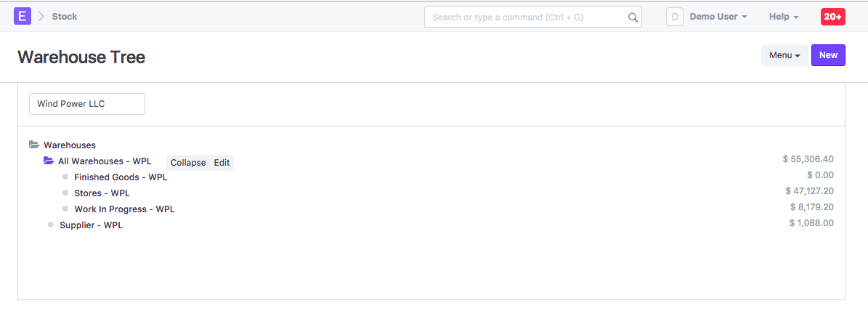
Task: Click the Demo User avatar icon
Action: coord(675,17)
